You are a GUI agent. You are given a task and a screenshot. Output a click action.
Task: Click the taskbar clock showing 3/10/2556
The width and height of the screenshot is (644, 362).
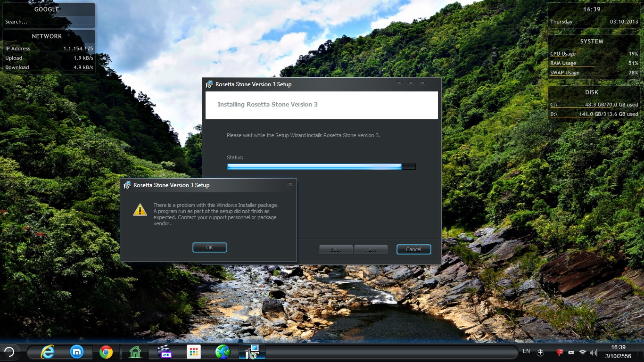click(618, 352)
